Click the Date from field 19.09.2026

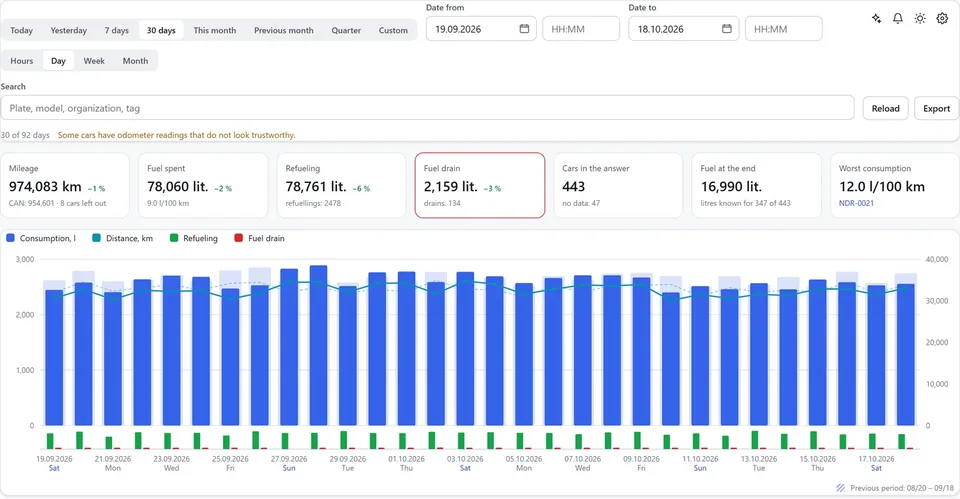pyautogui.click(x=481, y=29)
